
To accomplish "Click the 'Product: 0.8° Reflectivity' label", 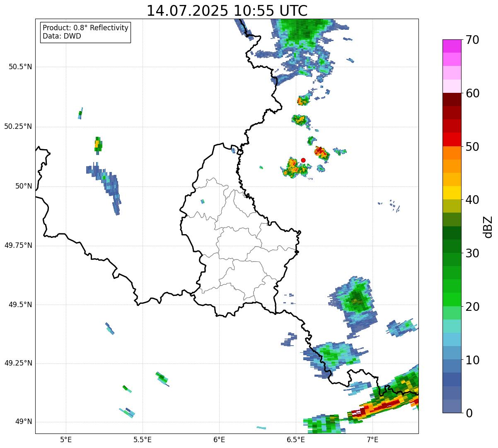I will [86, 28].
